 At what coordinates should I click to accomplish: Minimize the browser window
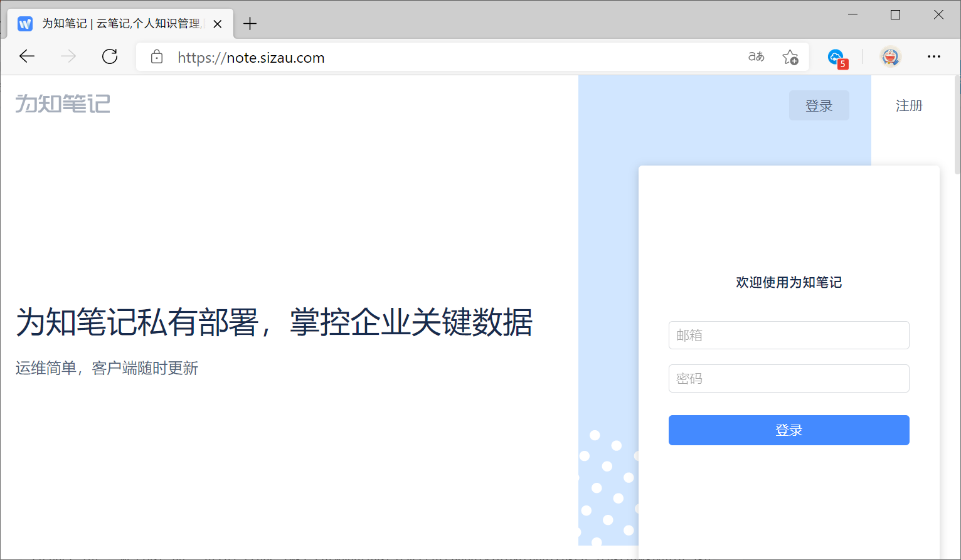tap(852, 15)
